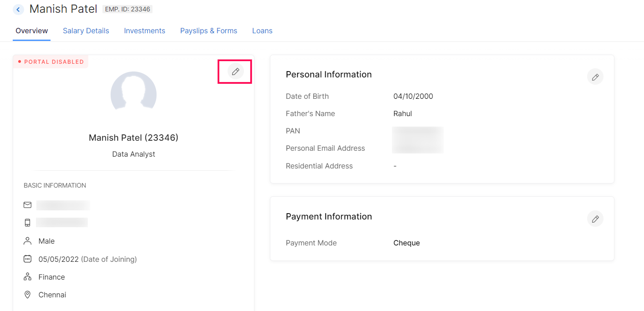This screenshot has width=644, height=311.
Task: Click the back arrow beside Manish Patel
Action: [x=18, y=10]
